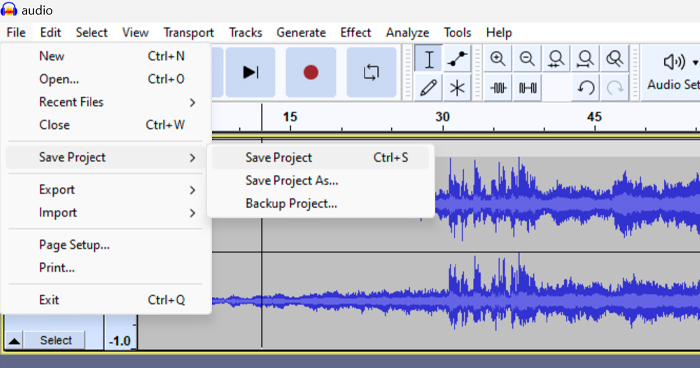Click the Zoom In magnifier icon
The image size is (700, 368).
coord(497,59)
